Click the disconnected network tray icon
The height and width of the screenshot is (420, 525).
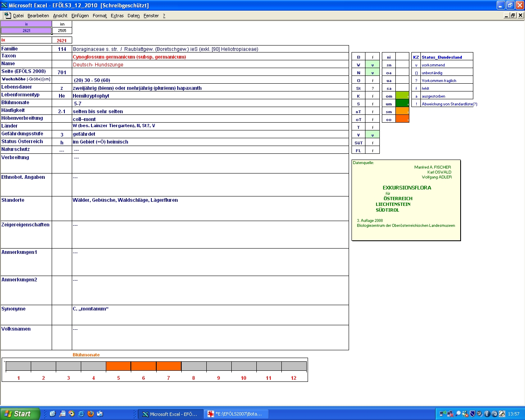point(450,414)
